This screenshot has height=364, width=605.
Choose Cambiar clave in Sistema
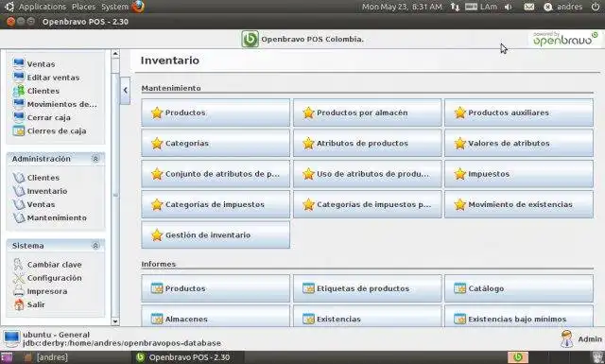pyautogui.click(x=47, y=265)
